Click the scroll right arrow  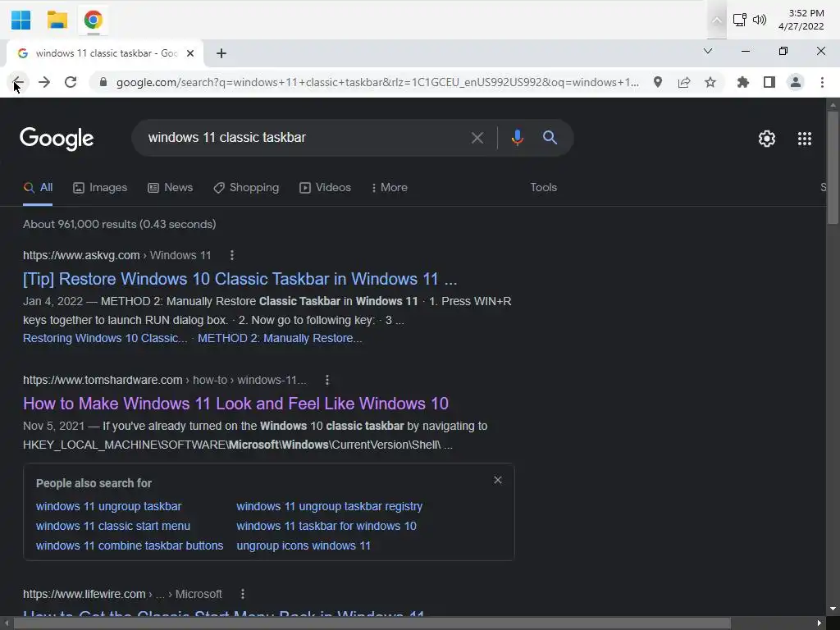tap(819, 623)
